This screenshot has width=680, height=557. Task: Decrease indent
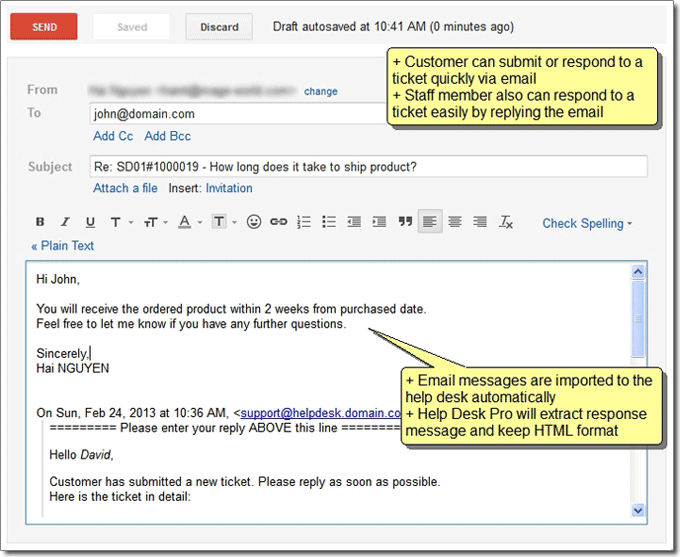pos(354,222)
